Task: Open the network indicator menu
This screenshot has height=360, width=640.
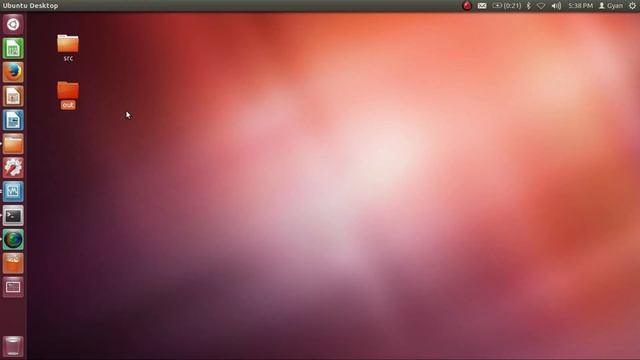Action: tap(541, 6)
